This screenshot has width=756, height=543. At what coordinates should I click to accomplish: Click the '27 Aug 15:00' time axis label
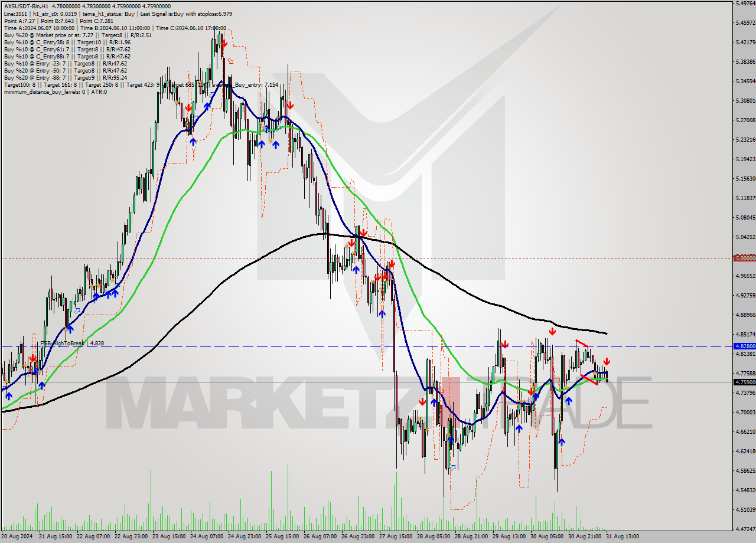(x=396, y=536)
